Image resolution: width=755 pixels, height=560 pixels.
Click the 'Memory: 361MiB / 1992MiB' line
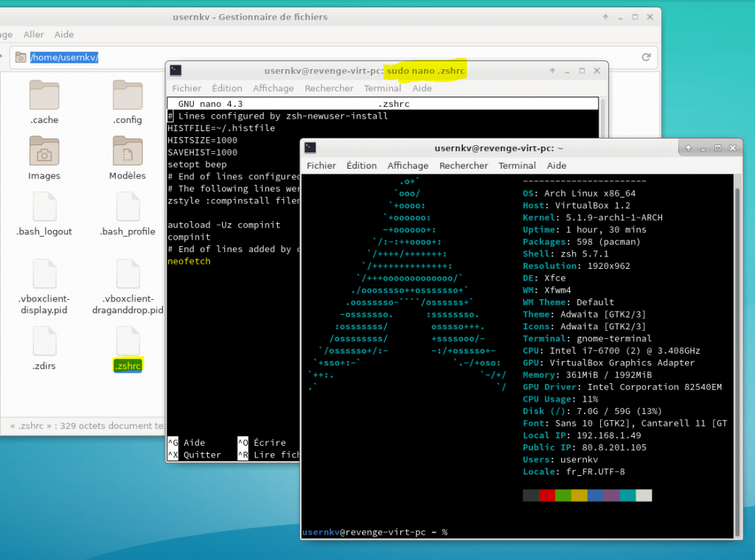588,375
